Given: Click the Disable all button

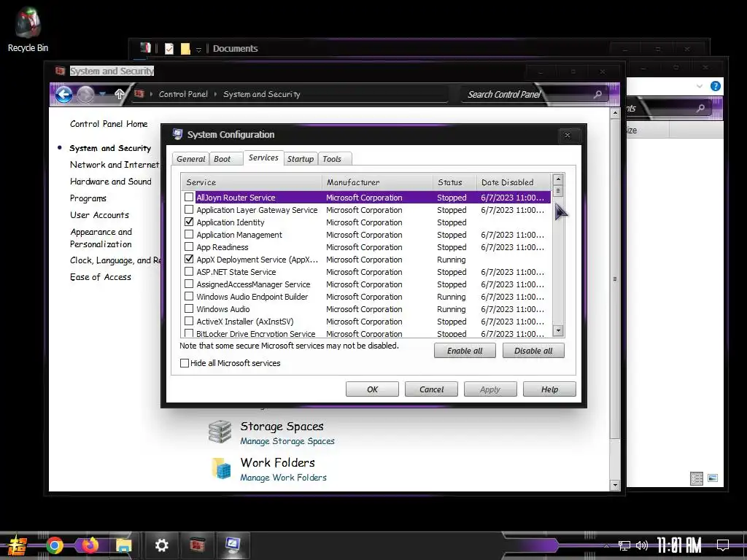Looking at the screenshot, I should coord(533,351).
